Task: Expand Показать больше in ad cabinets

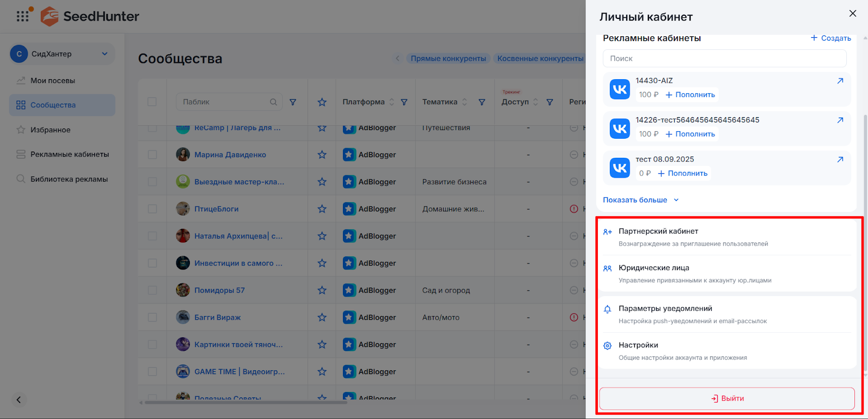Action: 640,200
